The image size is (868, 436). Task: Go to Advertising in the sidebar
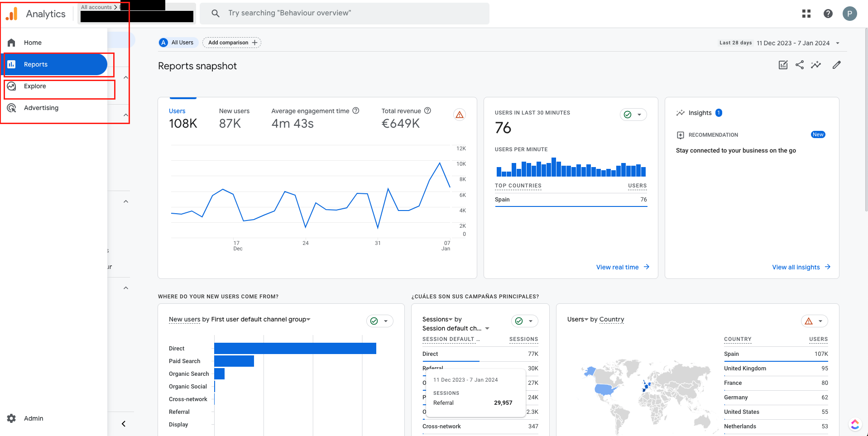pyautogui.click(x=41, y=108)
